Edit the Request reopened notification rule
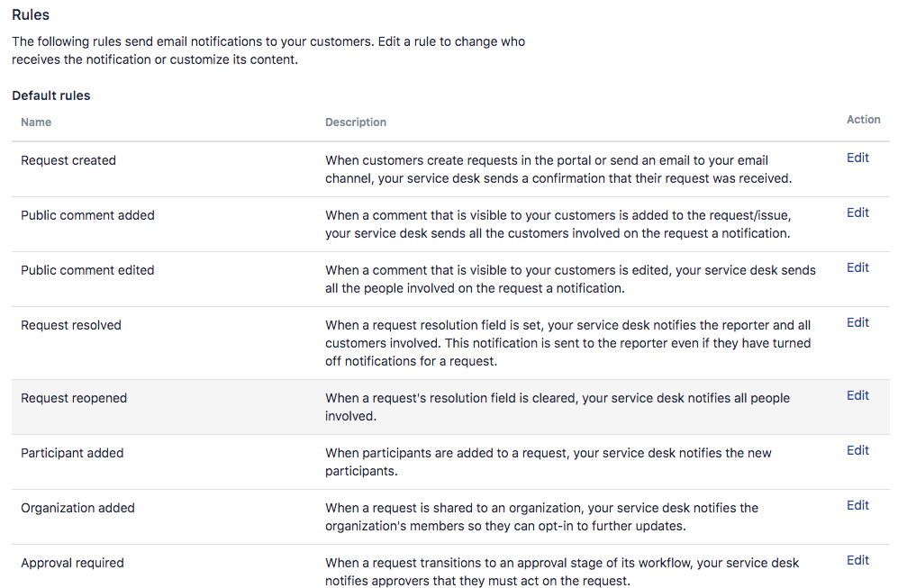The width and height of the screenshot is (898, 588). tap(857, 395)
